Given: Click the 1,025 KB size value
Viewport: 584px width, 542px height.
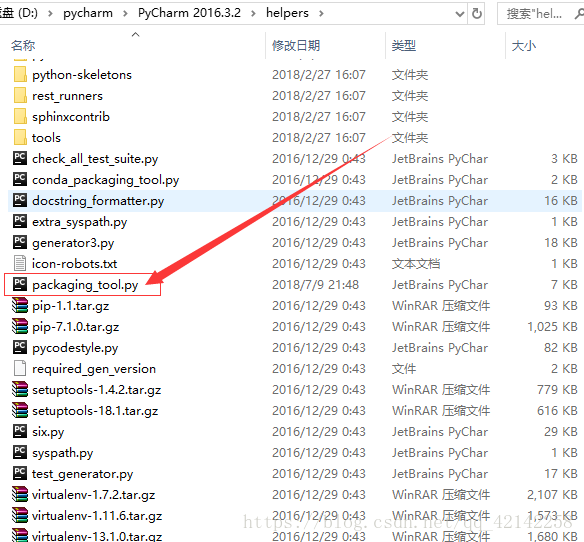Looking at the screenshot, I should (x=552, y=327).
